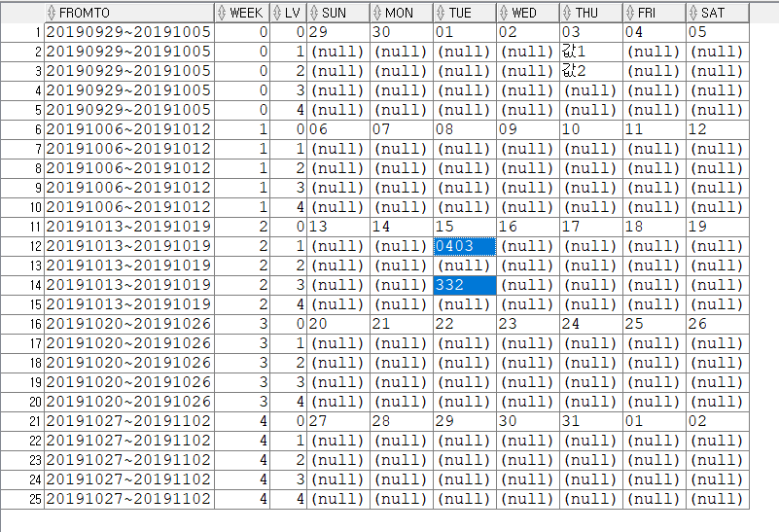Click the sort arrows icon beside THU

click(x=567, y=13)
